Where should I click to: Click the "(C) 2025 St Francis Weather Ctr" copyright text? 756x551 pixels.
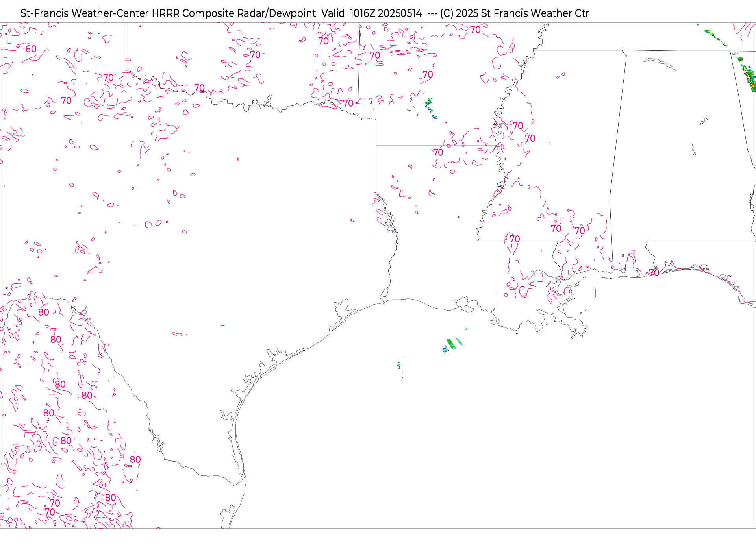(515, 13)
